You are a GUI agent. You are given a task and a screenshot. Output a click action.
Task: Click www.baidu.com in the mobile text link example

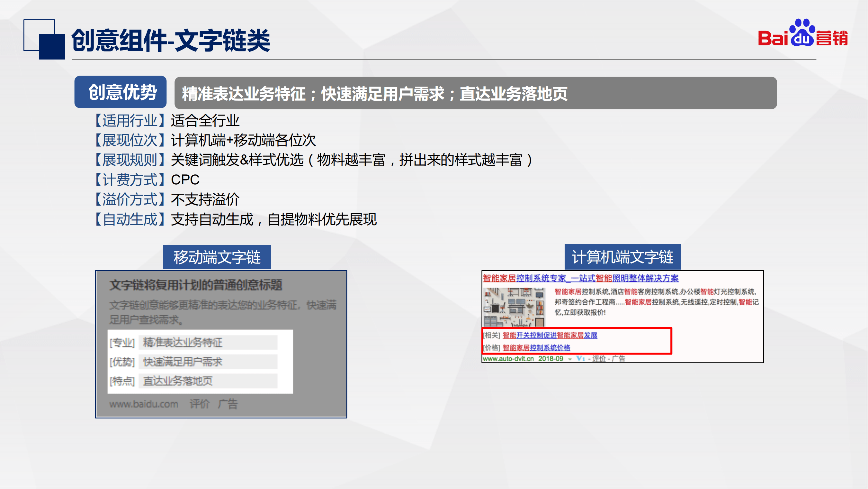(x=143, y=404)
